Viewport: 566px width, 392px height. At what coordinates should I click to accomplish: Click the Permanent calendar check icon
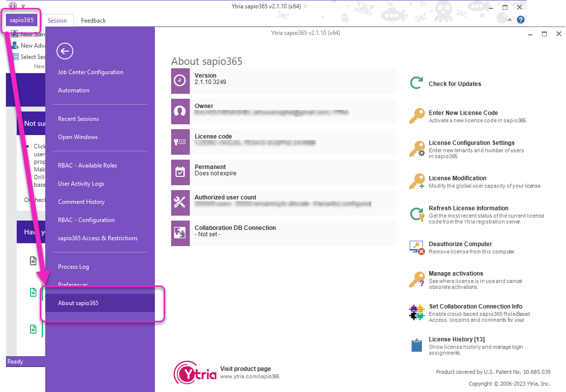coord(180,172)
